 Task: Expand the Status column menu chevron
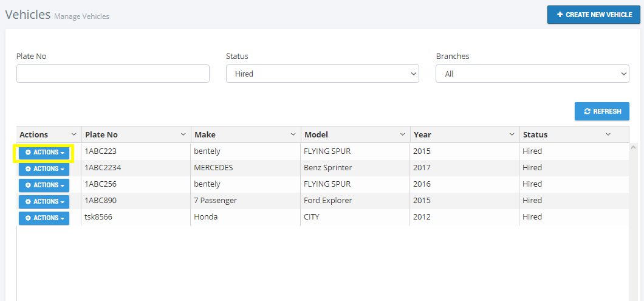pyautogui.click(x=608, y=134)
